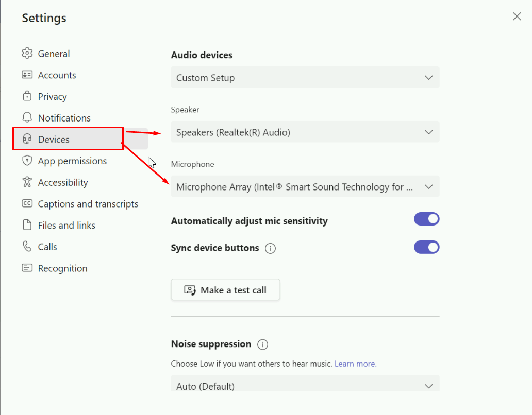Image resolution: width=532 pixels, height=415 pixels.
Task: Go to Files and links settings
Action: (x=66, y=226)
